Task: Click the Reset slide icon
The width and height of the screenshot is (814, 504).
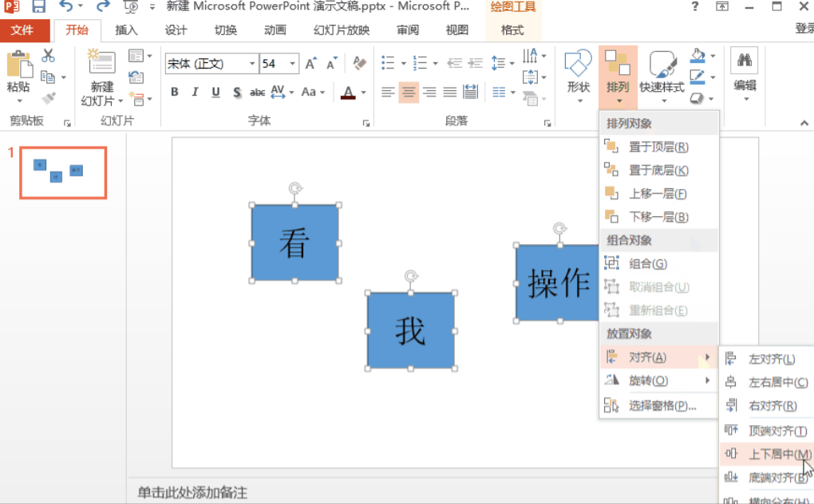Action: [x=136, y=77]
